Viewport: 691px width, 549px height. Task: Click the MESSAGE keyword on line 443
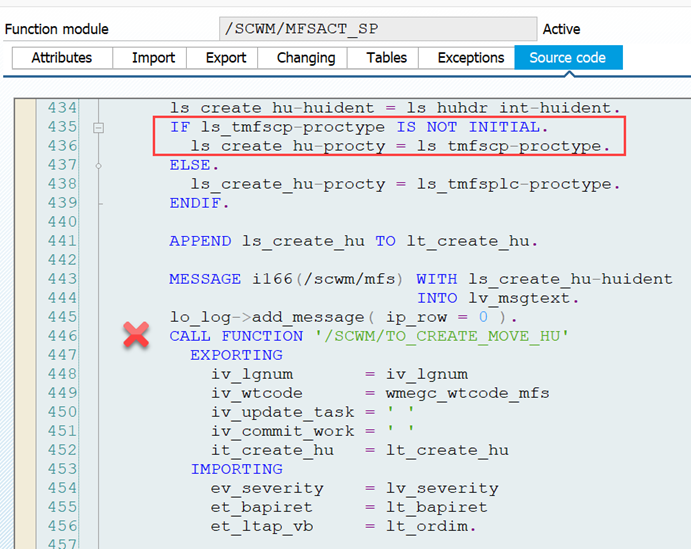pos(205,279)
